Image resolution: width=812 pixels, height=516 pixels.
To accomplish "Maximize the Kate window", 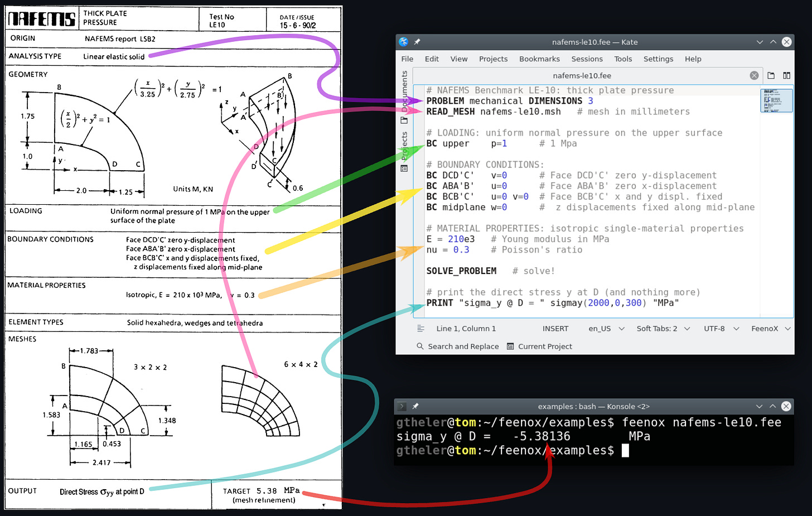I will point(773,42).
